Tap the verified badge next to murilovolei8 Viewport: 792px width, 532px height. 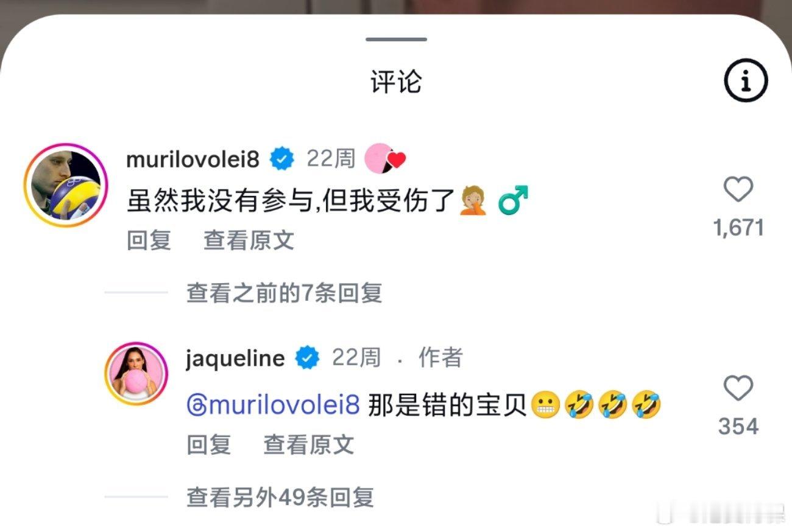(x=282, y=159)
